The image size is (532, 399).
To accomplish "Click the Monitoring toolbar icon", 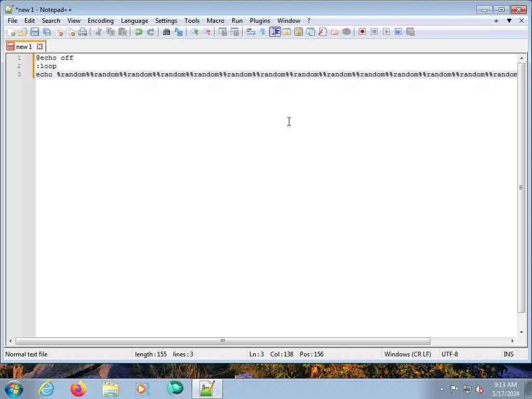I will point(347,32).
